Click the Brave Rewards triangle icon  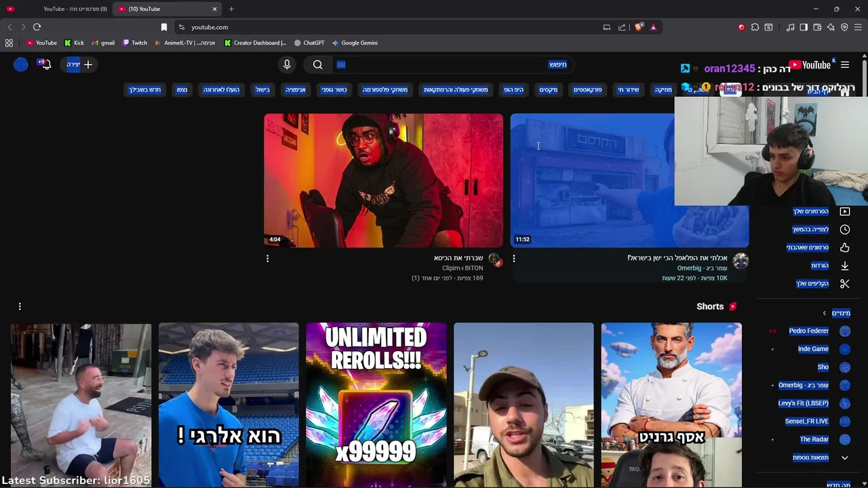[653, 27]
